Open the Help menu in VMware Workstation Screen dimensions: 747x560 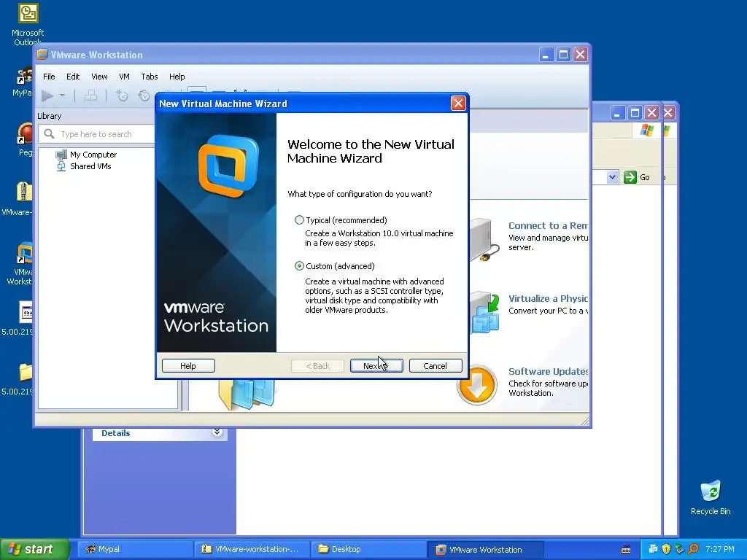coord(177,77)
